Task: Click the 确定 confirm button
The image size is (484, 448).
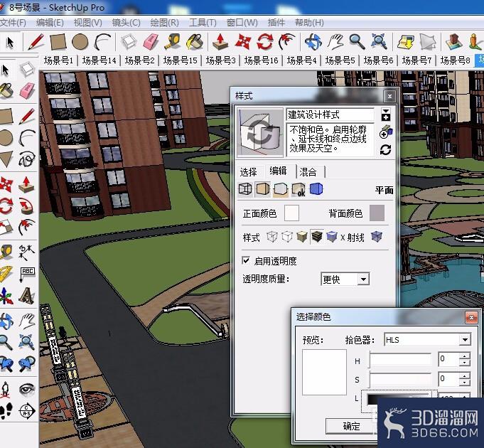Action: pyautogui.click(x=351, y=427)
